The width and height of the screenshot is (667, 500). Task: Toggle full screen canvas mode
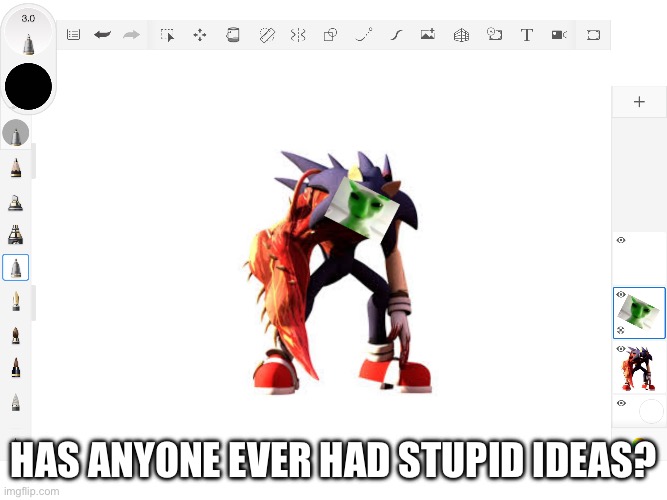click(593, 35)
